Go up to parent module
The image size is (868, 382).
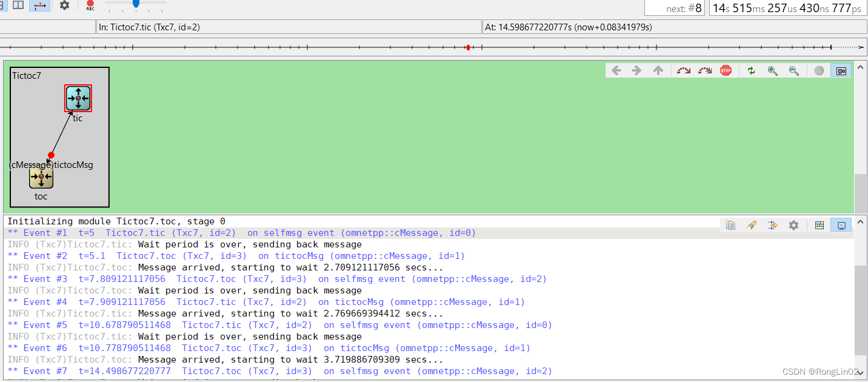pyautogui.click(x=658, y=70)
